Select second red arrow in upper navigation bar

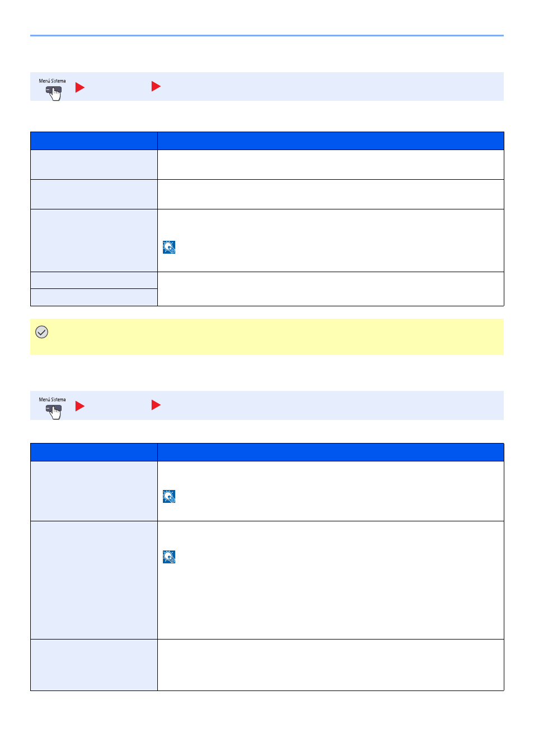pos(156,86)
